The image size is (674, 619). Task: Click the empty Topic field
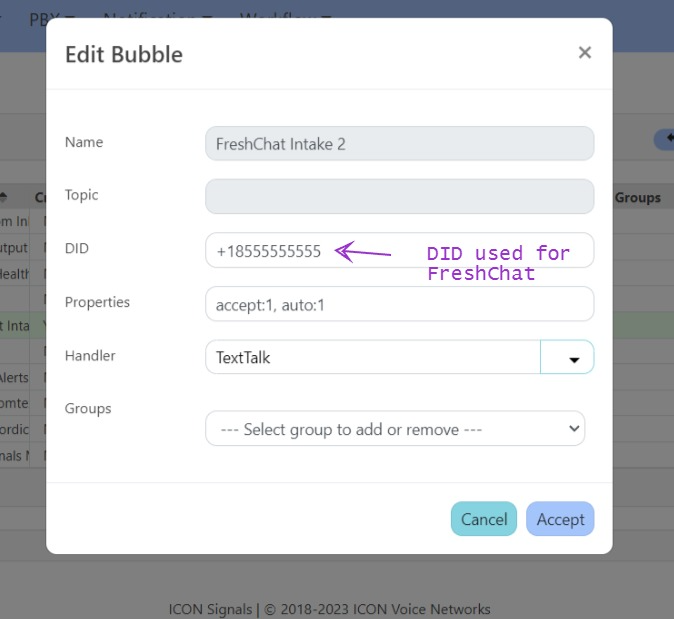click(x=399, y=196)
